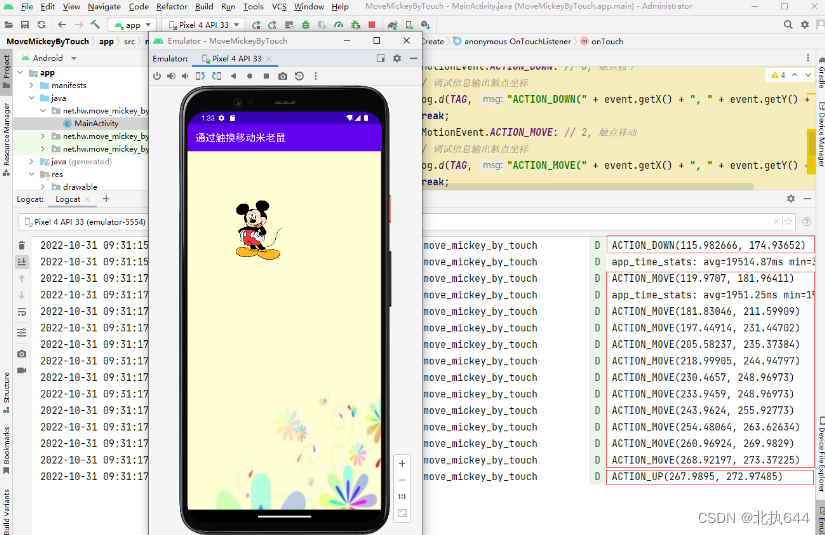825x535 pixels.
Task: Open SDK Manager toolbar icon
Action: tap(426, 25)
